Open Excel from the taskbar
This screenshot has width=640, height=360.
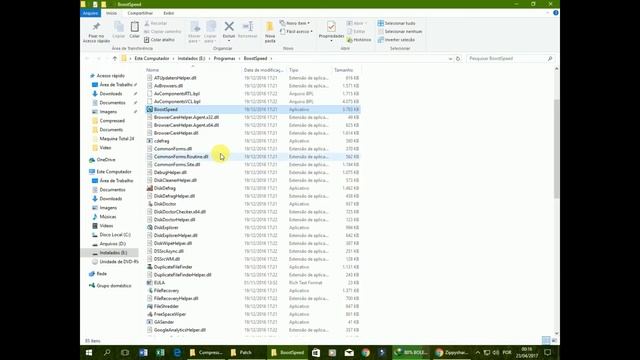(x=160, y=352)
